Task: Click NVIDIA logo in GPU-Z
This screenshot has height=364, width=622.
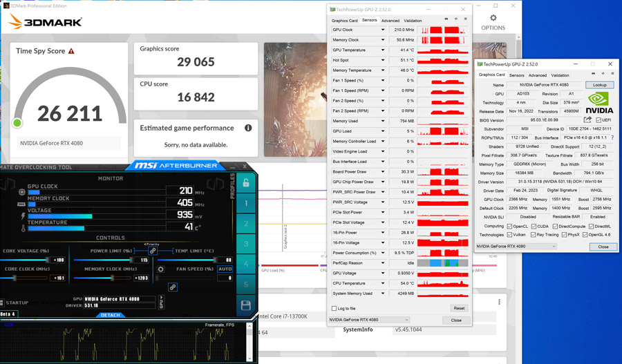Action: tap(599, 103)
